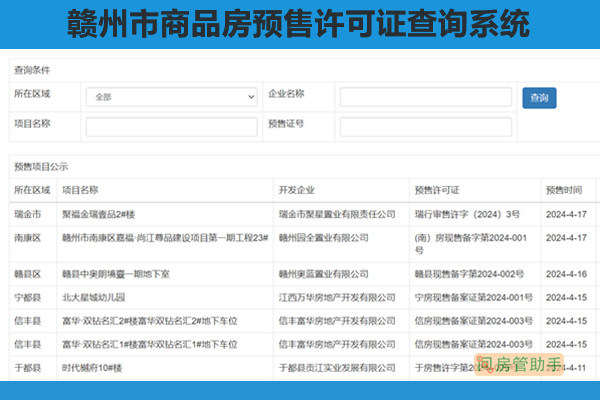The image size is (600, 400).
Task: Select project 富华·双钻名汇1#楼富华双钻名汇1#地下车位
Action: point(150,344)
